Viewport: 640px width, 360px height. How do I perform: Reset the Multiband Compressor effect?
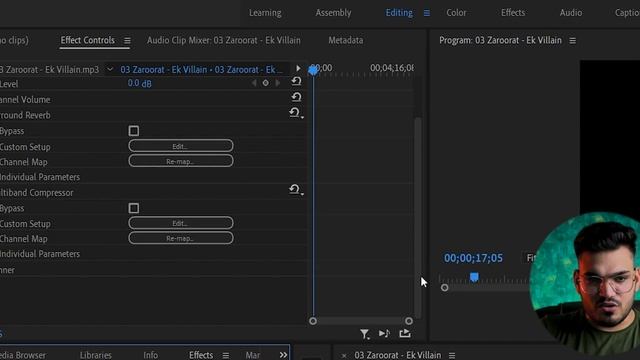(x=296, y=190)
